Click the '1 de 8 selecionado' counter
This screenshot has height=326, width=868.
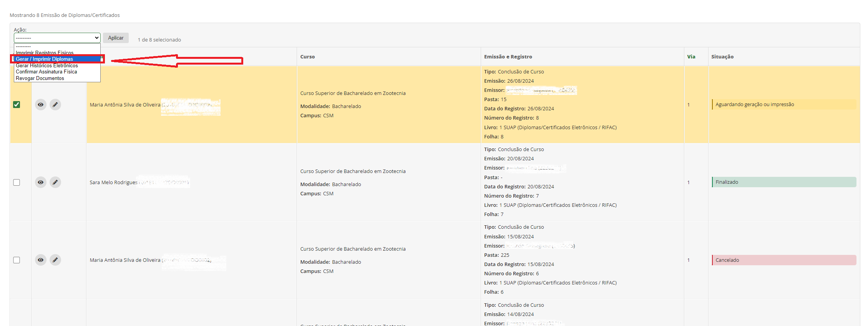pyautogui.click(x=159, y=40)
